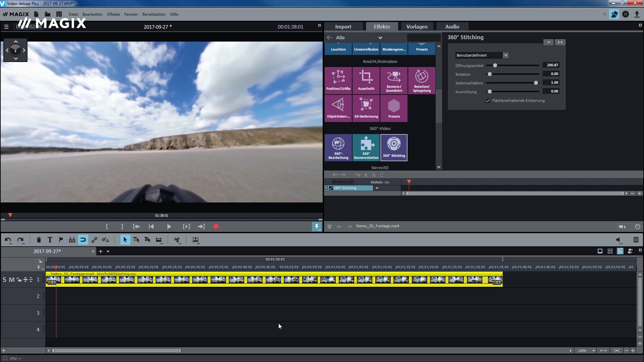644x362 pixels.
Task: Click the Seitenverhältnis slider handle
Action: (536, 83)
